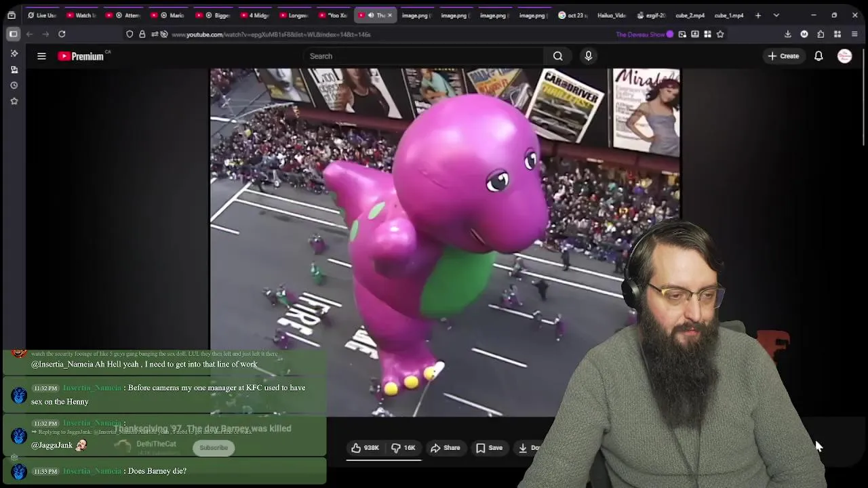Mute the active tab via speaker icon
The width and height of the screenshot is (868, 488).
[x=371, y=15]
